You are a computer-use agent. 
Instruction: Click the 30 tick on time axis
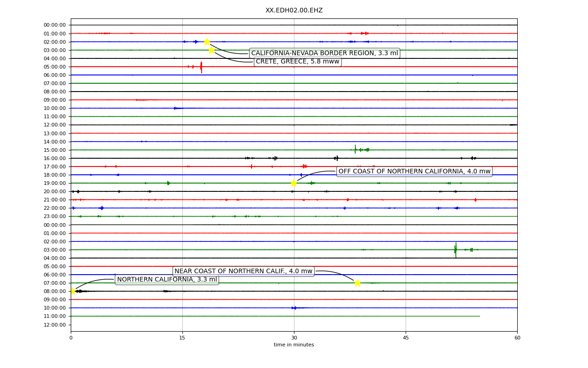pyautogui.click(x=294, y=338)
